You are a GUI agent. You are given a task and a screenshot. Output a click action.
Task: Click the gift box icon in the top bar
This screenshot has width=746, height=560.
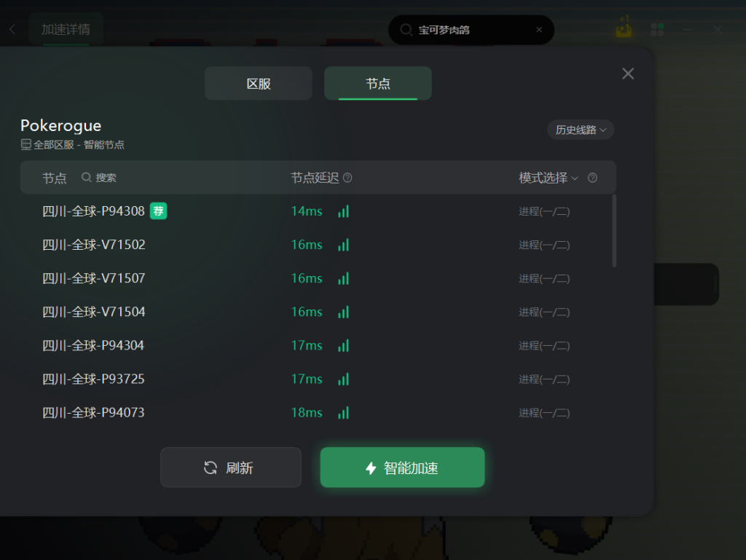tap(624, 28)
